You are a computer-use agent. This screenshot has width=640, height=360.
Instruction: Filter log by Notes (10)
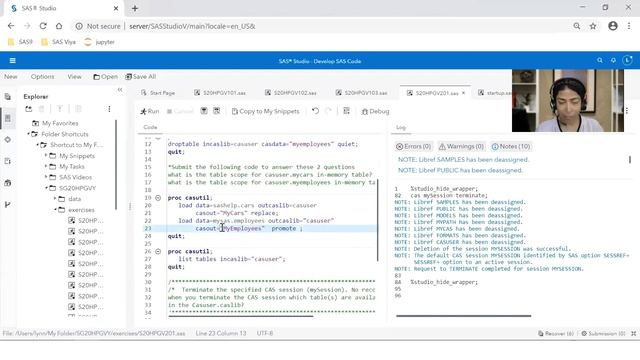[x=511, y=146]
